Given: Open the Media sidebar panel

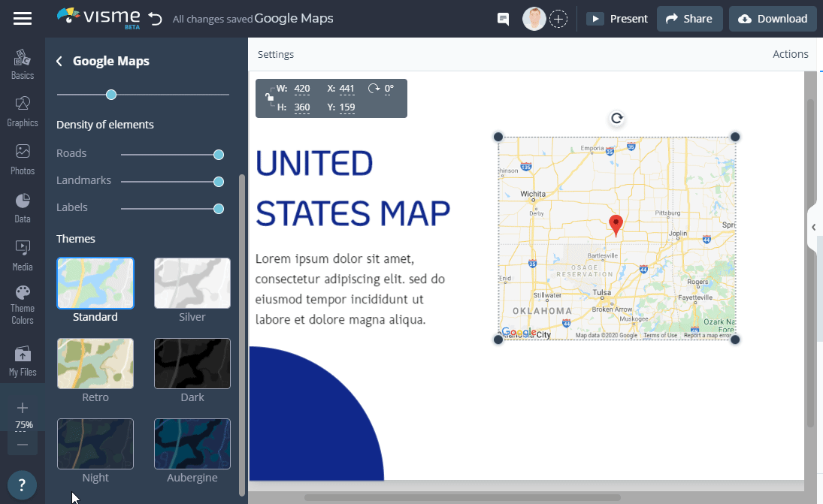Looking at the screenshot, I should point(23,256).
